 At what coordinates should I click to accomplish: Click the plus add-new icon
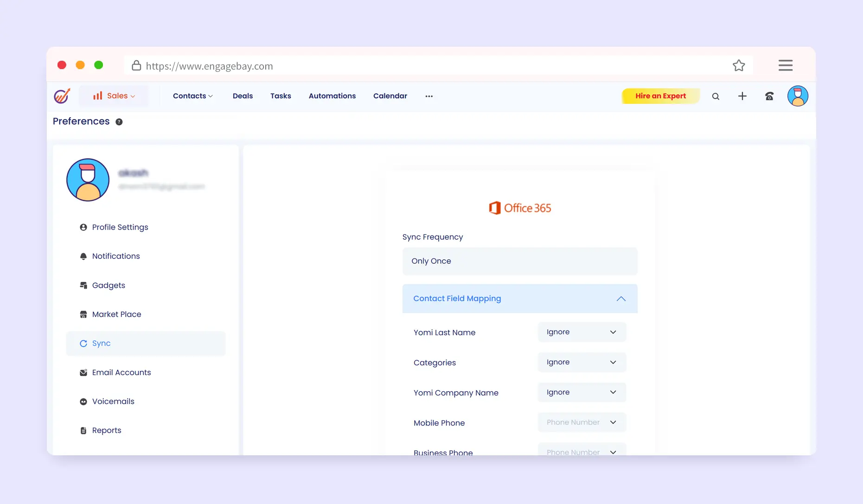(742, 96)
